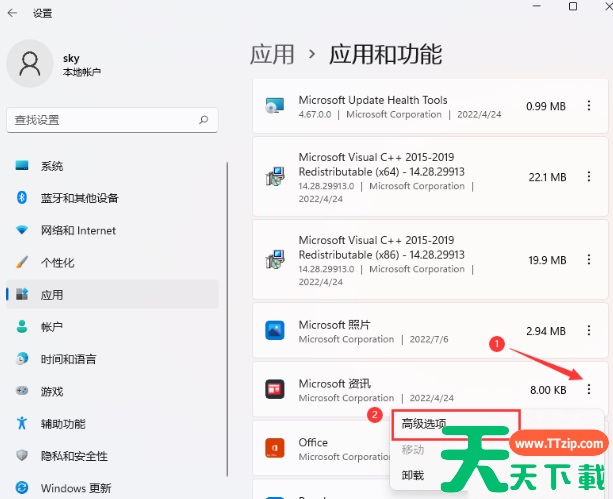This screenshot has height=499, width=613.
Task: Click the sky user account avatar
Action: click(x=29, y=64)
